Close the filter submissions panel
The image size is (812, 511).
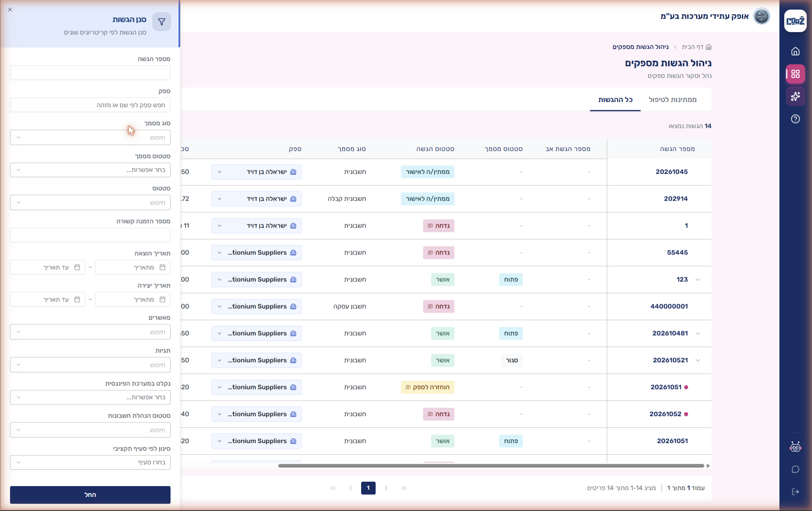coord(10,10)
